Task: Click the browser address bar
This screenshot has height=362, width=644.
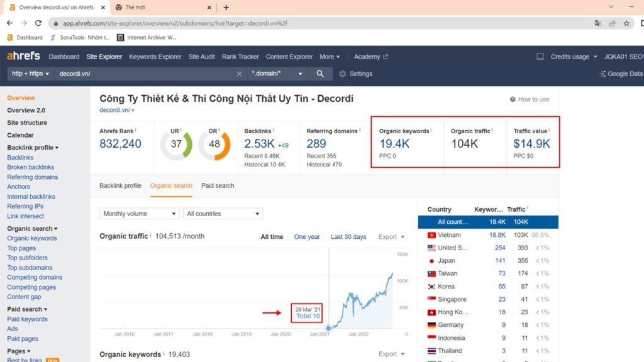Action: pos(320,23)
